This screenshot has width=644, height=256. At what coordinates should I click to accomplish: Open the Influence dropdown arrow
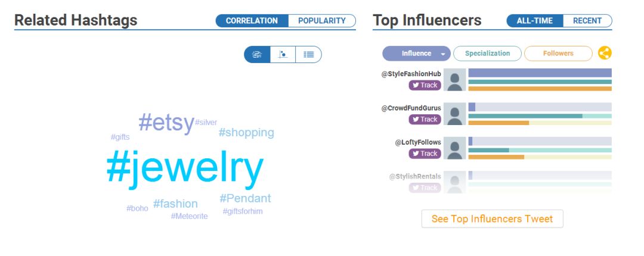click(443, 54)
